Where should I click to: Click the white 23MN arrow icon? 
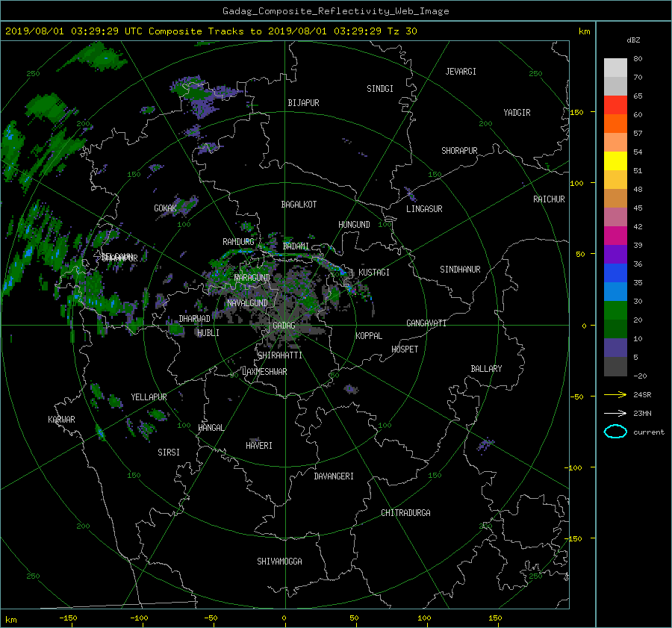tap(615, 413)
